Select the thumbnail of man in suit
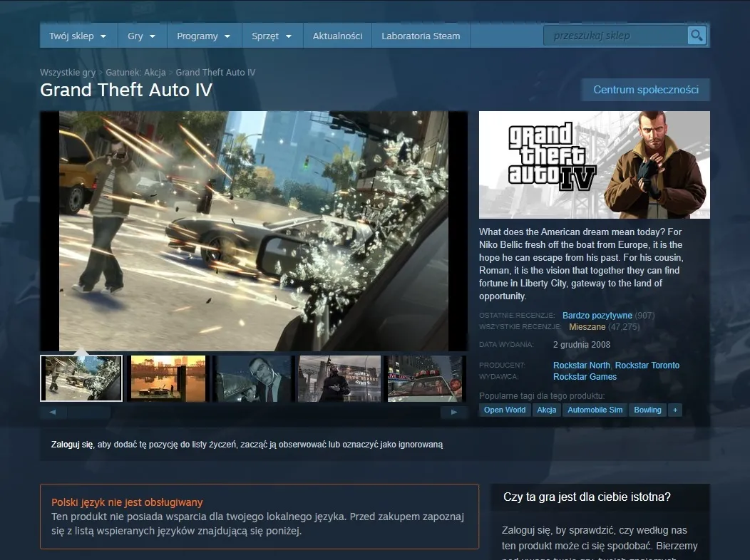 pos(254,378)
